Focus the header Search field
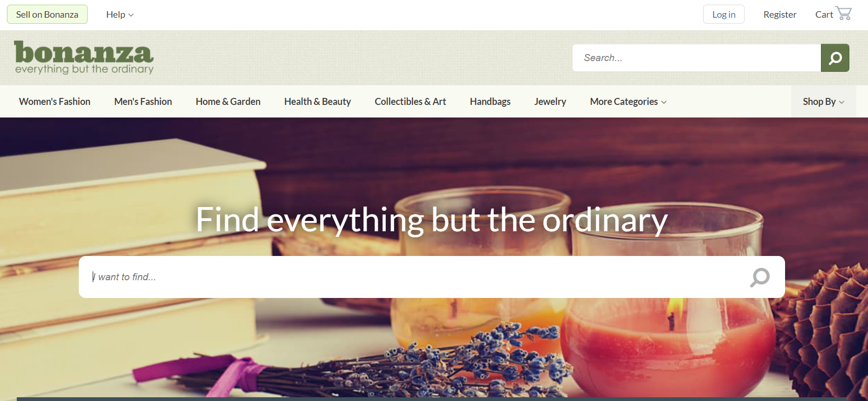Image resolution: width=868 pixels, height=401 pixels. [x=697, y=58]
